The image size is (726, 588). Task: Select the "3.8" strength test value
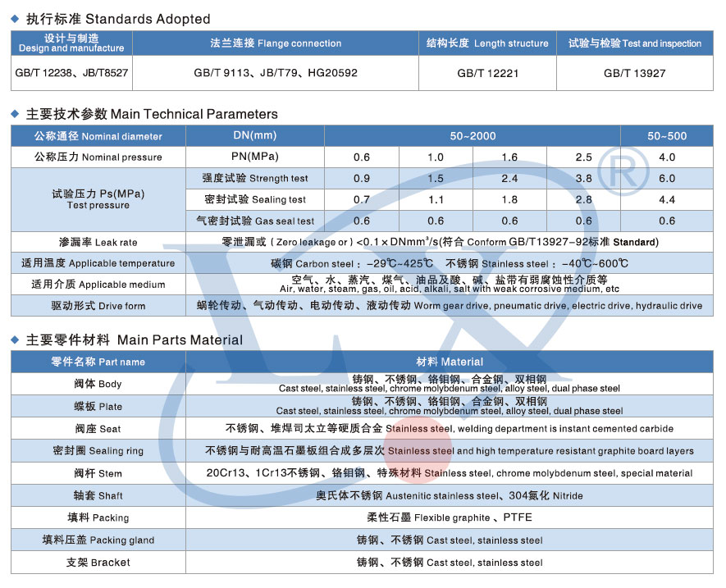click(584, 178)
